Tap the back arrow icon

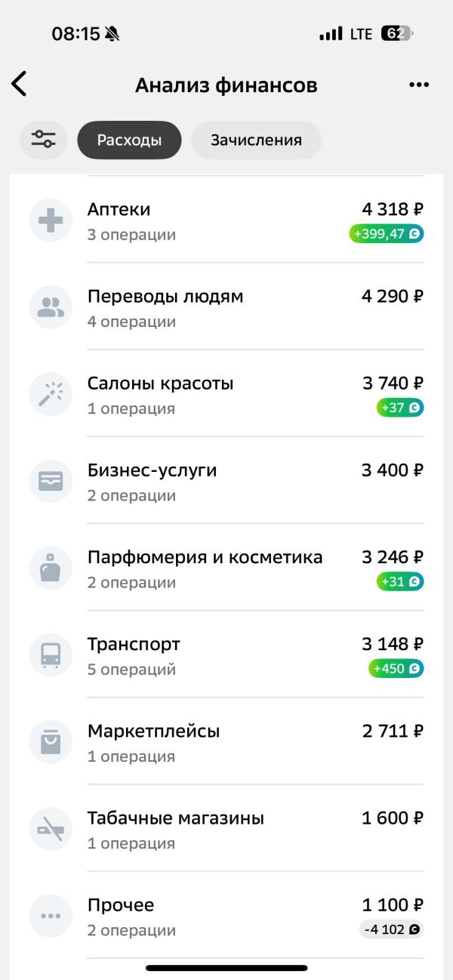20,85
